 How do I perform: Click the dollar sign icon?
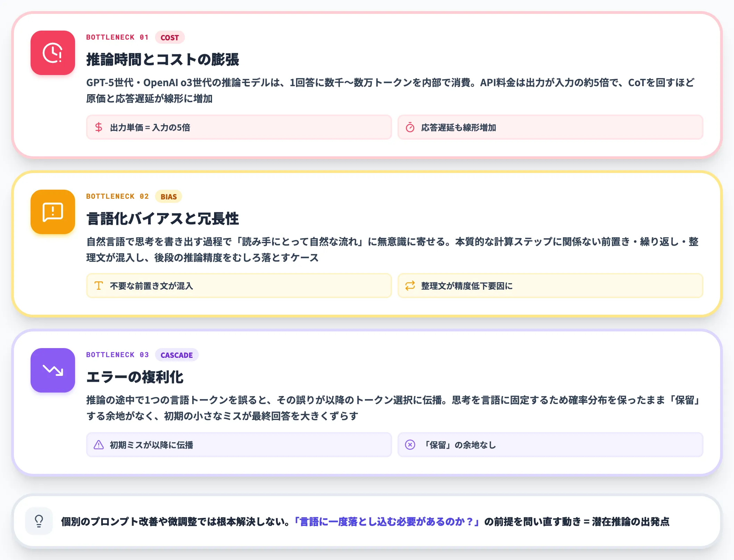pyautogui.click(x=99, y=127)
